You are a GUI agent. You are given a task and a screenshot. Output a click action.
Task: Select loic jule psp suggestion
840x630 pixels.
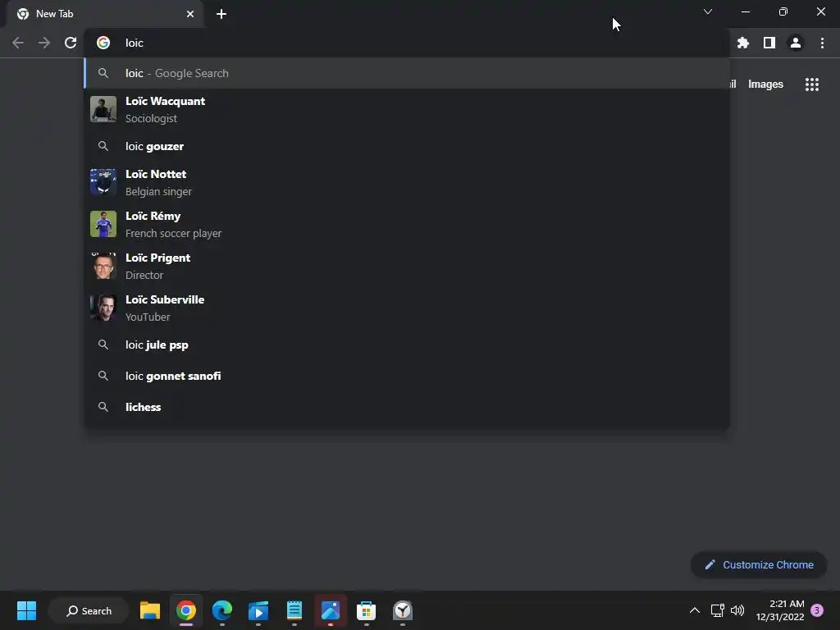tap(407, 345)
